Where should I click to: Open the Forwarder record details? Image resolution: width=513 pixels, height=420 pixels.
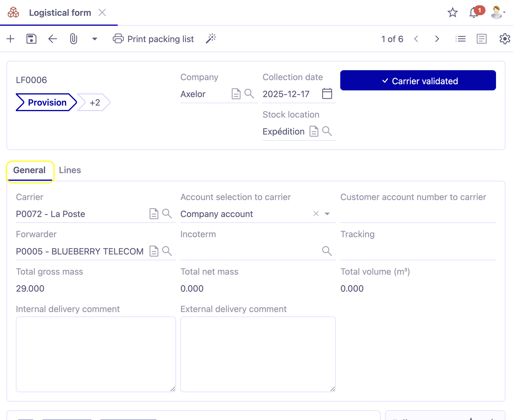pyautogui.click(x=154, y=251)
